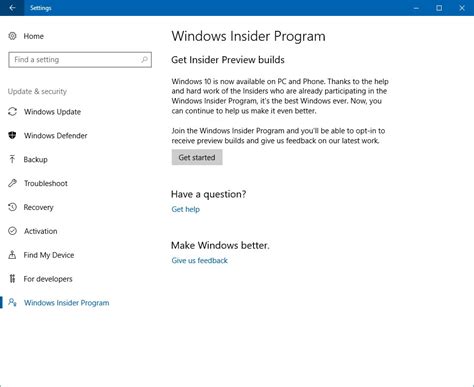Click the Make Windows better. heading

[220, 245]
